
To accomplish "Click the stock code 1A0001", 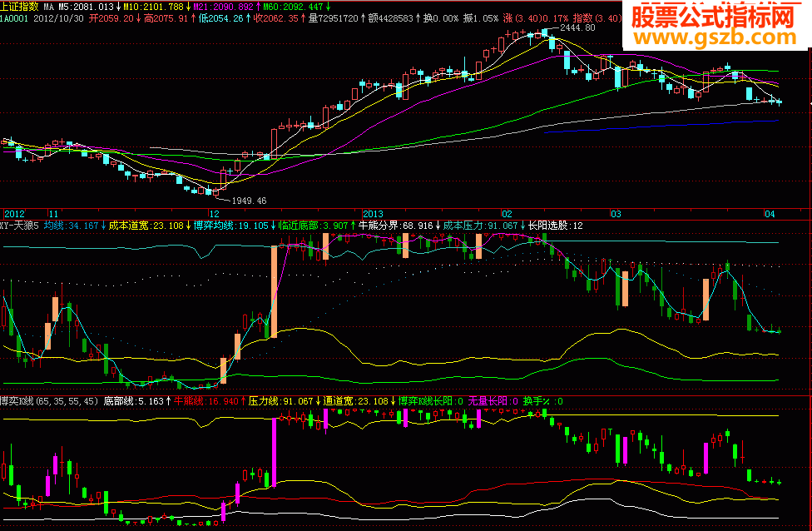I will (x=14, y=18).
